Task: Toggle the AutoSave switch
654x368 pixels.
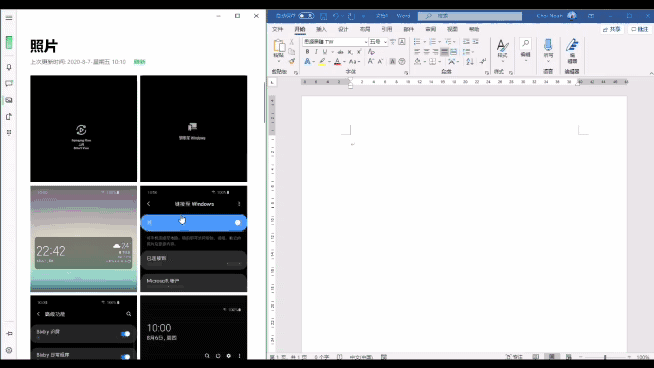Action: tap(306, 16)
